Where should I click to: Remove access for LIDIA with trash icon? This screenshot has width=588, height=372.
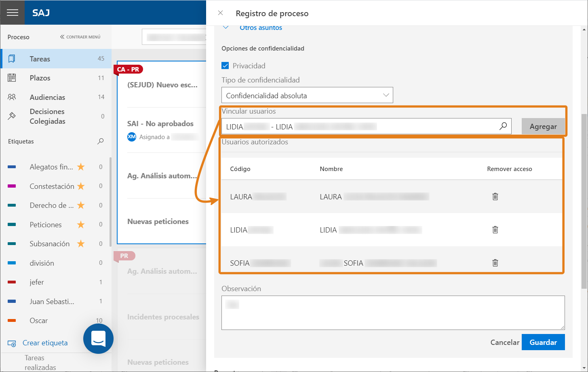(495, 230)
